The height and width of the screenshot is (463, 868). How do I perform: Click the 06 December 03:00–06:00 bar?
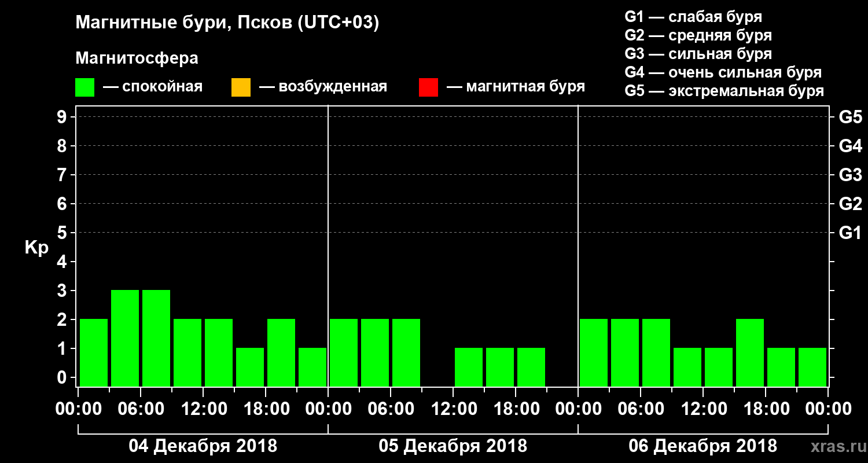coord(625,352)
